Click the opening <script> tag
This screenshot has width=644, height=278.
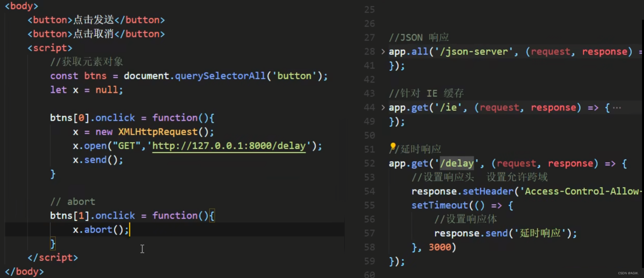point(50,48)
